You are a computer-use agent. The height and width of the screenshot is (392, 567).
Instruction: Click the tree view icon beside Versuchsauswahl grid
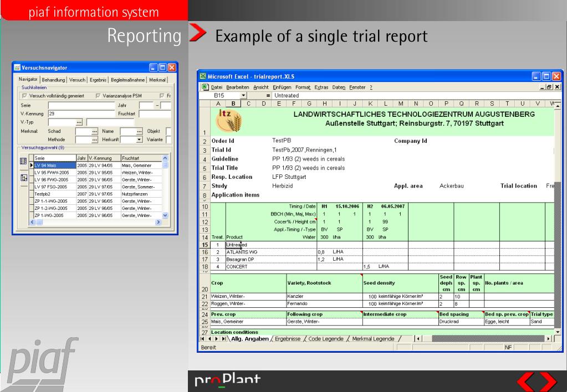pyautogui.click(x=23, y=178)
